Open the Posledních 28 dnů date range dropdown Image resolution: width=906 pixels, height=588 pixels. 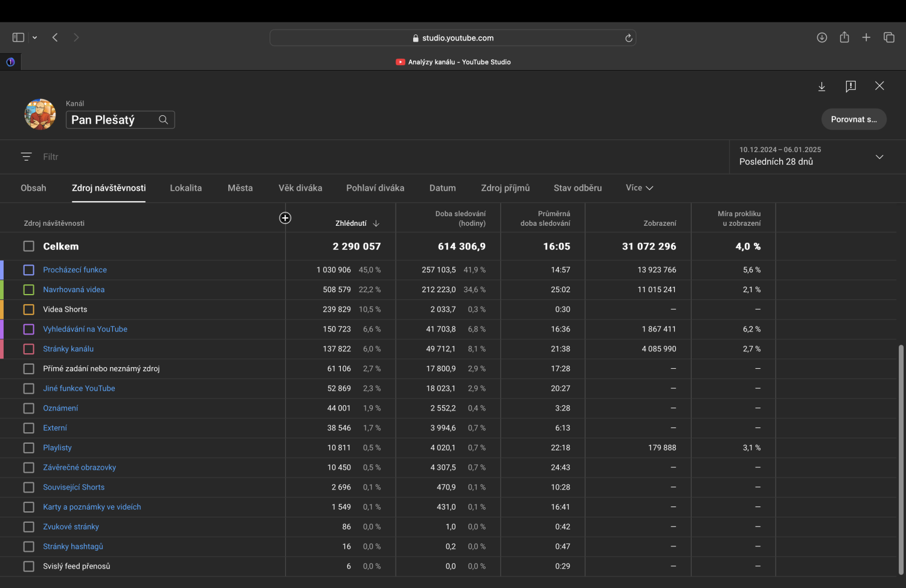[x=818, y=156]
